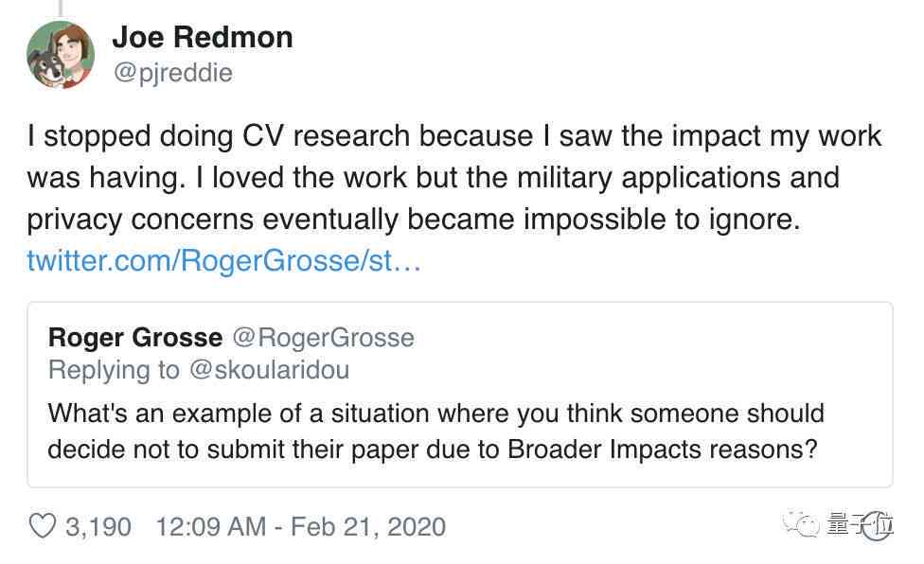Click the Roger Grosse name in quoted tweet

pyautogui.click(x=135, y=337)
